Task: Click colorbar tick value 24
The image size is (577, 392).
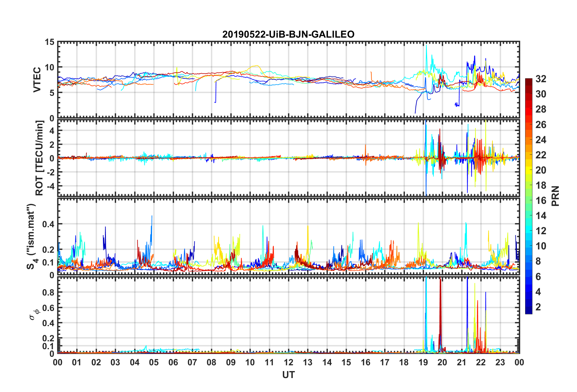Action: click(541, 140)
